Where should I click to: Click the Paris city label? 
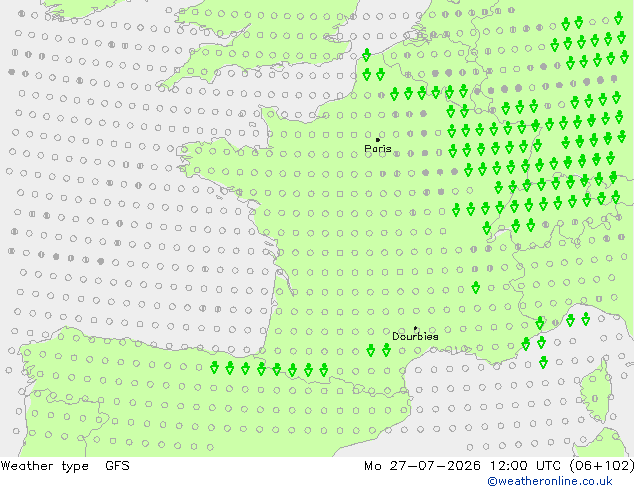pyautogui.click(x=378, y=148)
